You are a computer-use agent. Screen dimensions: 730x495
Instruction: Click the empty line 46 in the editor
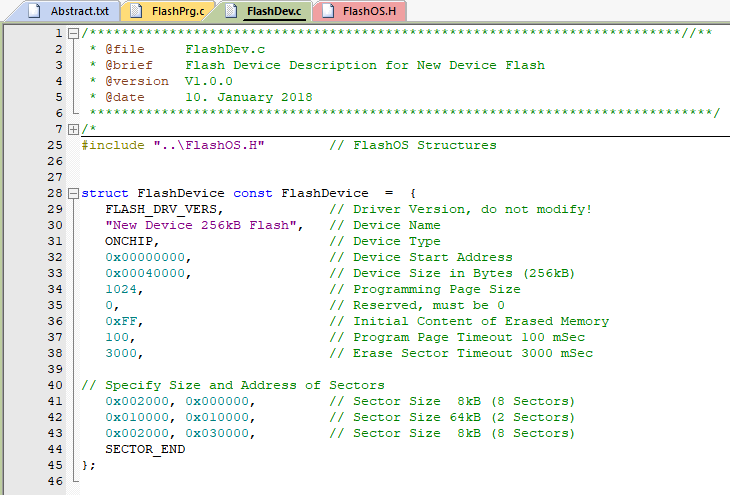[300, 481]
